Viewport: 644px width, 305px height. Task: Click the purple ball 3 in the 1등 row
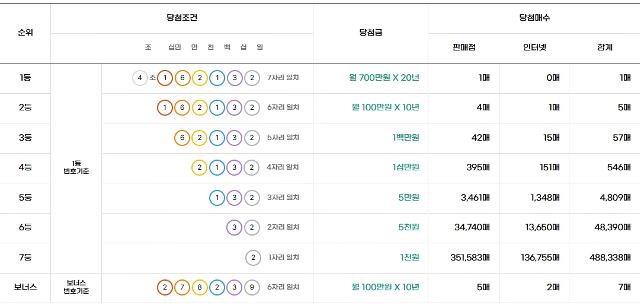pyautogui.click(x=235, y=78)
